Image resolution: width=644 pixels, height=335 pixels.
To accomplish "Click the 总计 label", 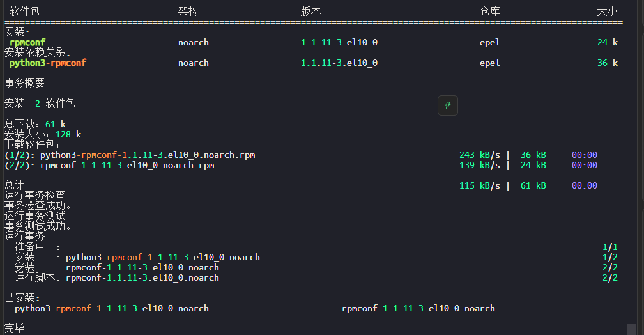I will click(14, 186).
